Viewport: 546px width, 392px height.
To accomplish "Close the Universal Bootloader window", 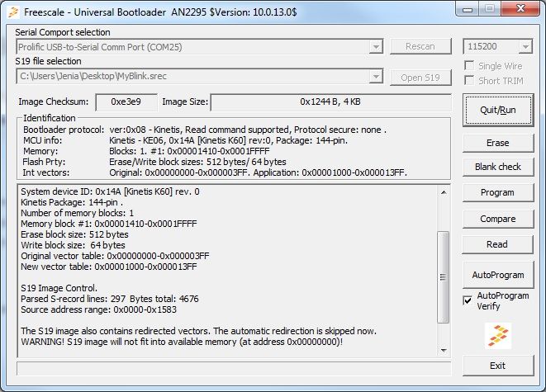I will pos(521,9).
